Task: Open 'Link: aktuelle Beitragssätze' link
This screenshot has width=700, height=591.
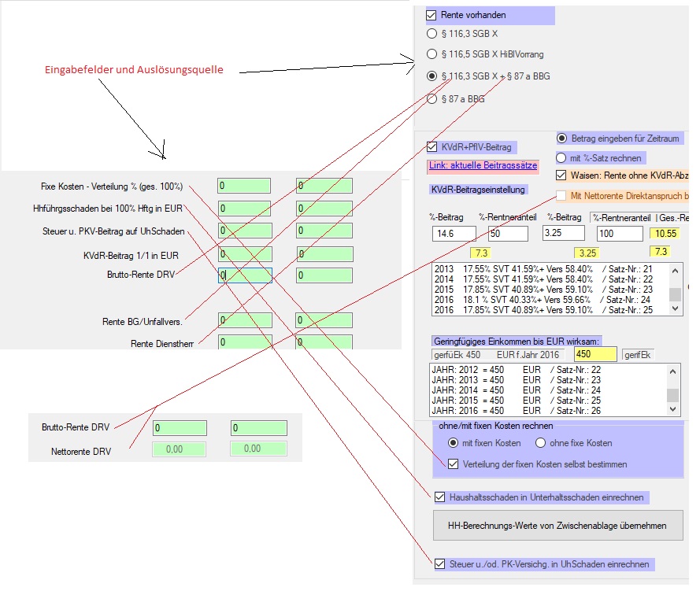Action: 482,166
